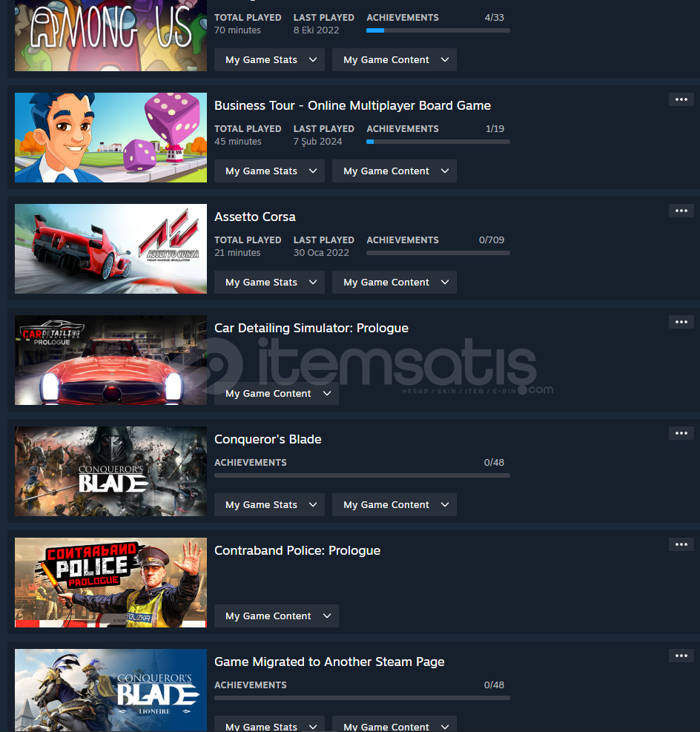Open three-dot menu for Conqueror's Blade
700x732 pixels.
click(x=681, y=433)
